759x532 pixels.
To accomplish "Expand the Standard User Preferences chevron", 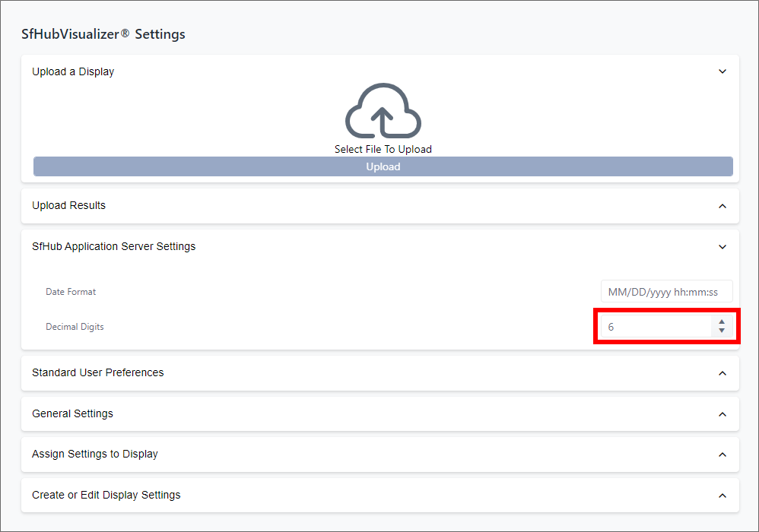I will click(x=722, y=373).
